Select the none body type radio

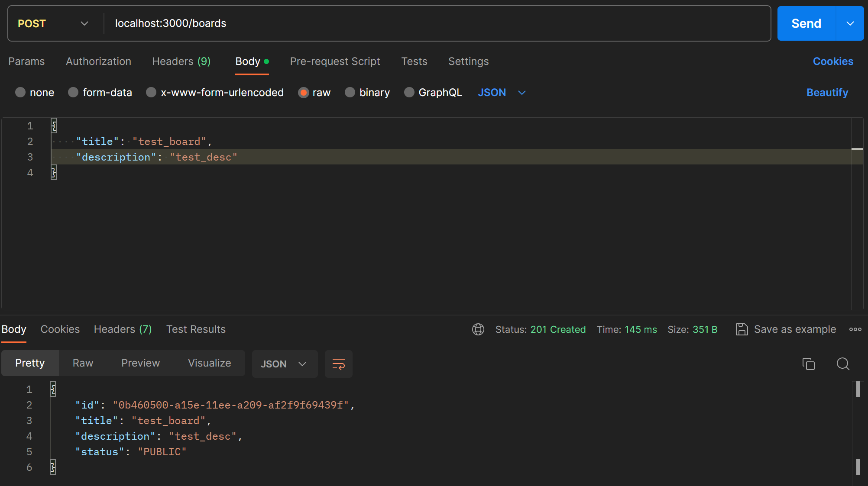click(x=20, y=92)
